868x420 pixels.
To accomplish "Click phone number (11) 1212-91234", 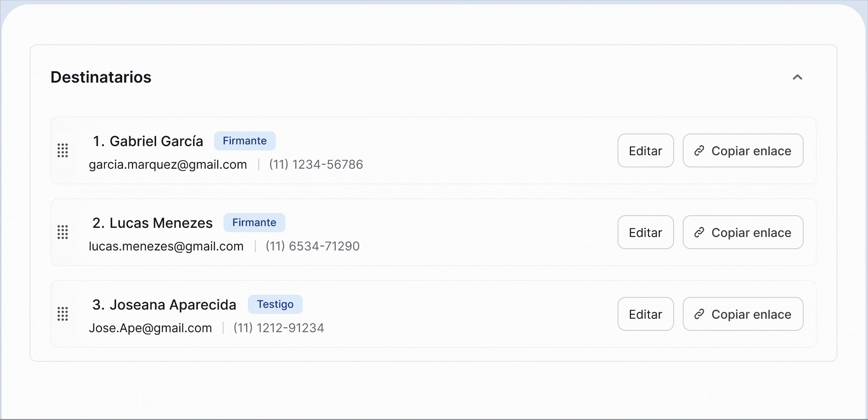I will [279, 328].
